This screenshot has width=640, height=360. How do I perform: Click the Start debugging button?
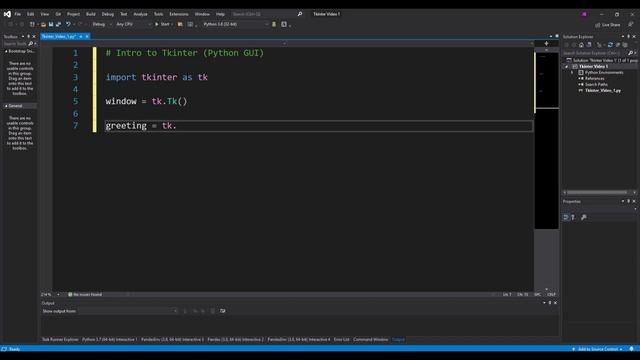click(x=162, y=24)
